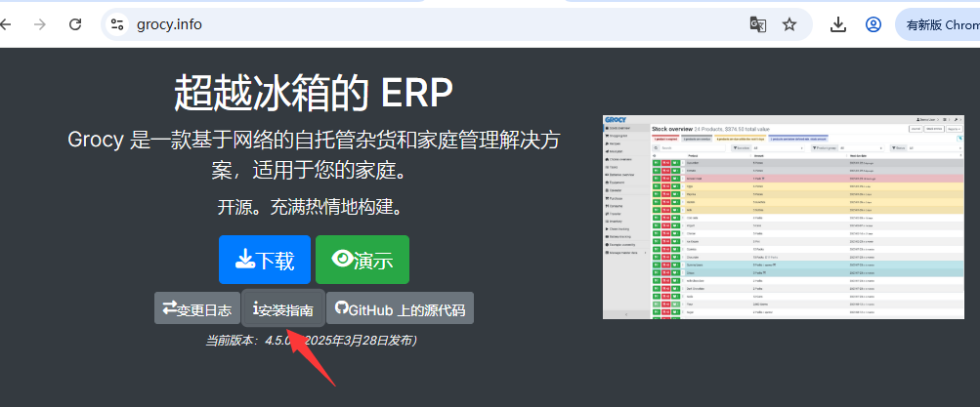
Task: Open the 变更日志 changelog button
Action: click(x=197, y=308)
